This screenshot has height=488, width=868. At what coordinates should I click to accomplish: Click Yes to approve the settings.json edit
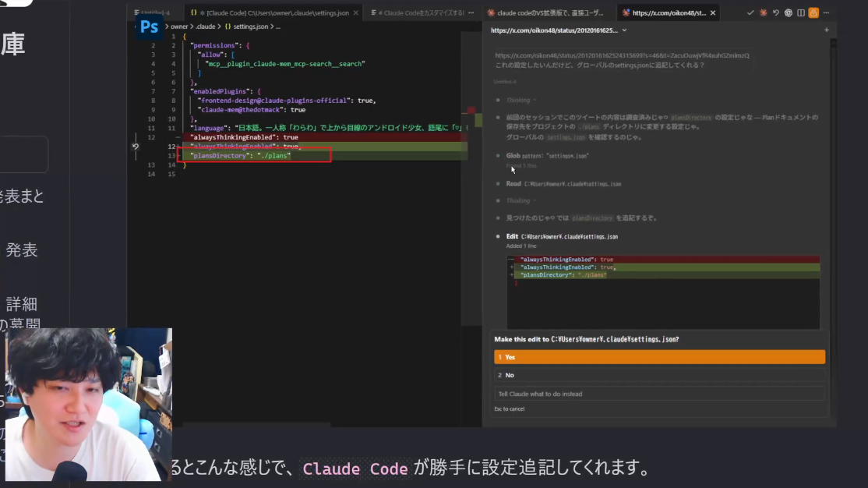pyautogui.click(x=659, y=356)
